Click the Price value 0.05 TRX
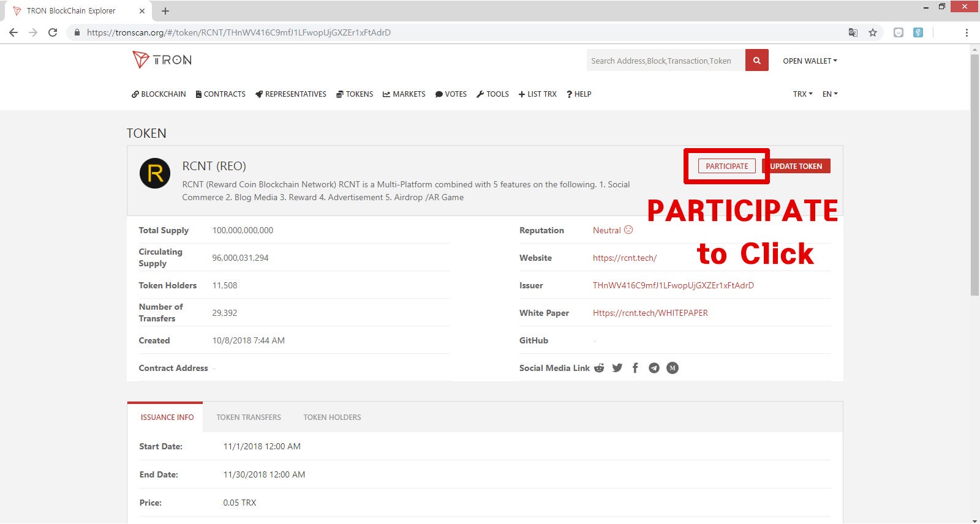Viewport: 980px width, 524px height. pyautogui.click(x=239, y=503)
